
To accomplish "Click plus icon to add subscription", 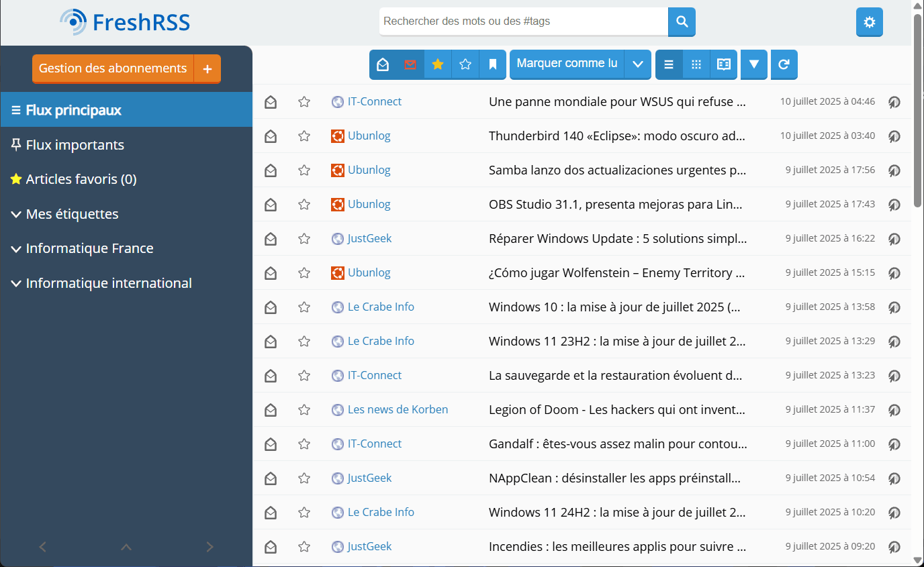I will point(207,68).
